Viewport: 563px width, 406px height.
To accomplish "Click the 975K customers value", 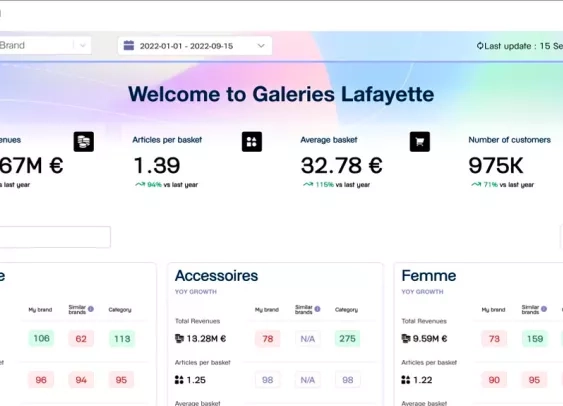I will (x=496, y=165).
